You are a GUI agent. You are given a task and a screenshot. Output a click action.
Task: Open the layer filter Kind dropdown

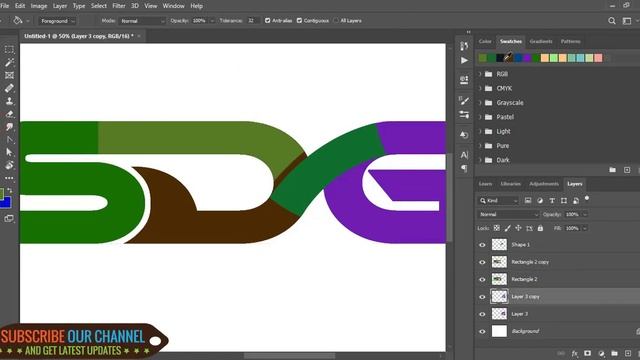(x=498, y=200)
